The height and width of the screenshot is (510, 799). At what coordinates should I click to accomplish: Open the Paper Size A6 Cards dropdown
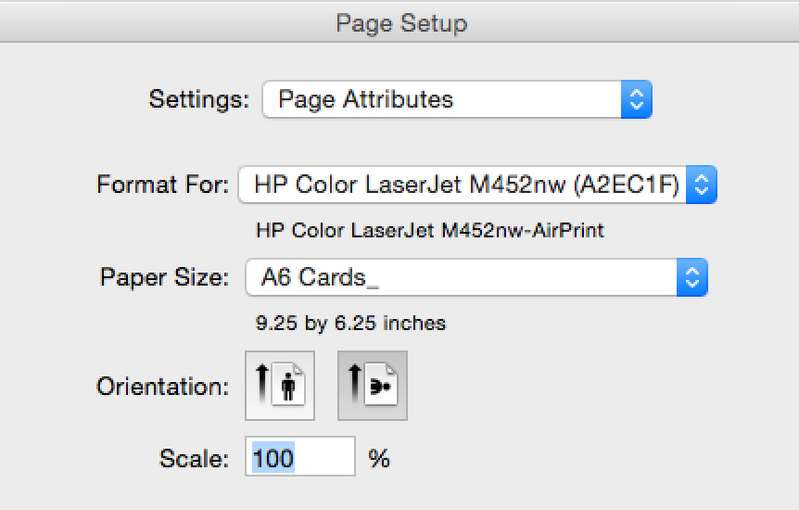tap(476, 278)
